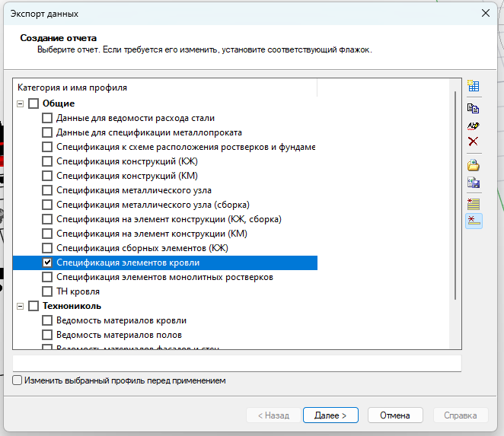Select Ведомость материалов кровли item
The height and width of the screenshot is (436, 504).
[x=121, y=320]
